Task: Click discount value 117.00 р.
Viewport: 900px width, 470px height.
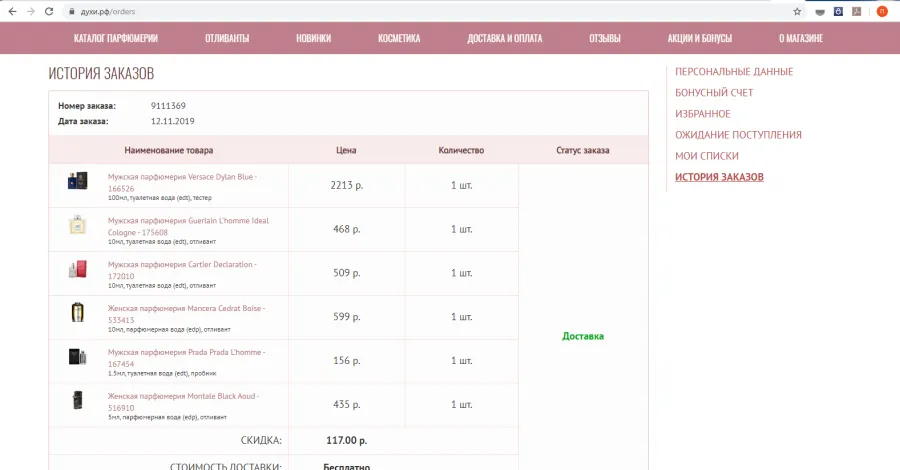Action: [x=347, y=441]
